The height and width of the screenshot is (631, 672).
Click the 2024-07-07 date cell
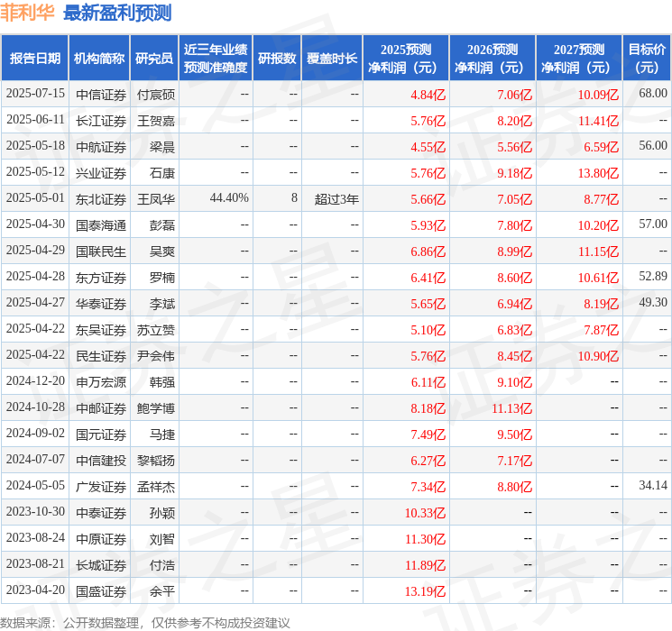(x=35, y=459)
